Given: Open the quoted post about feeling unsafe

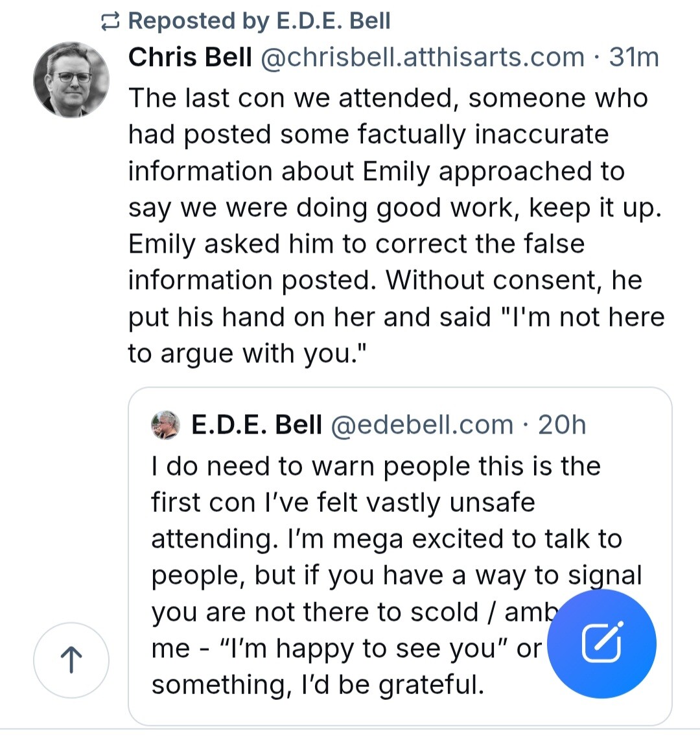Looking at the screenshot, I should pos(400,557).
